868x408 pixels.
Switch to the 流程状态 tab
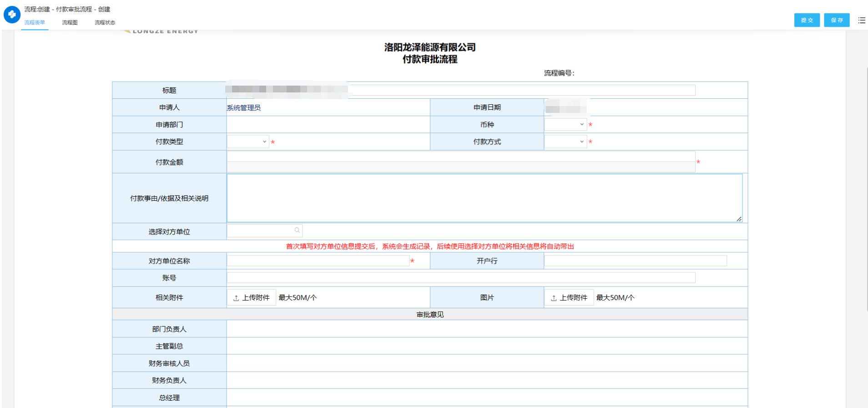(105, 22)
